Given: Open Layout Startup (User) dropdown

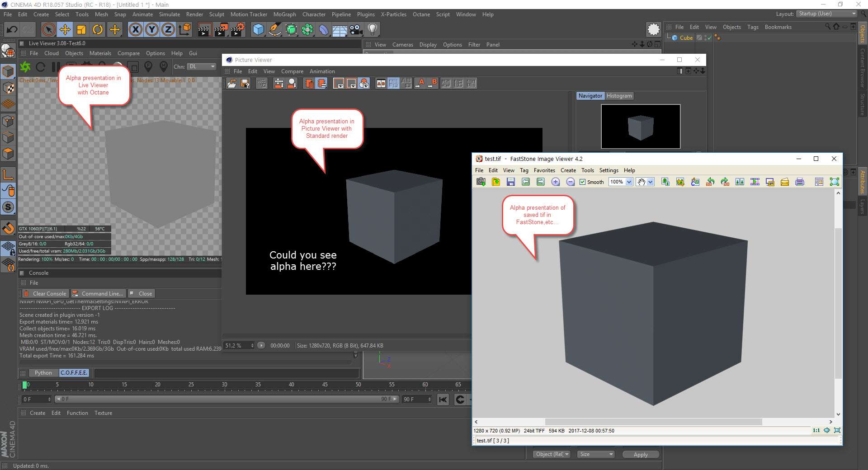Looking at the screenshot, I should pos(827,14).
